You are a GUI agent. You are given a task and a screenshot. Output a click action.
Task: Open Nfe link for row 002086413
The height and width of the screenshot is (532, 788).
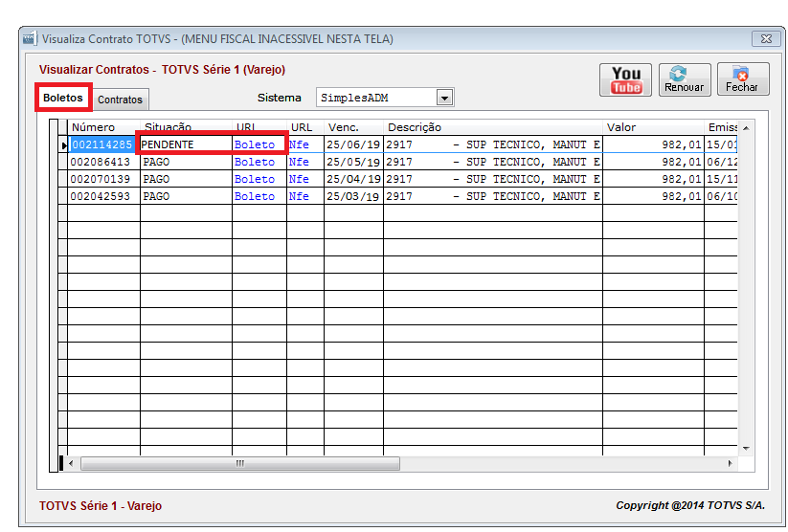pyautogui.click(x=299, y=162)
